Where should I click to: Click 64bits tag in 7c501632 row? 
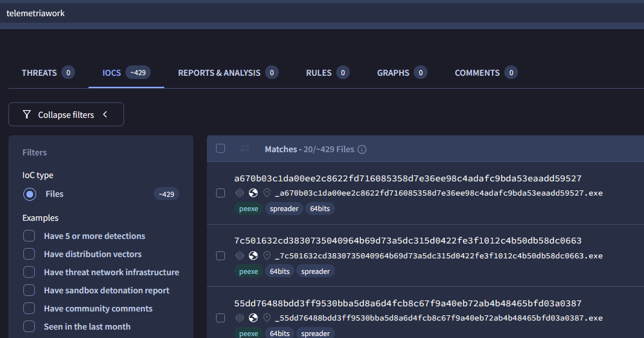point(280,271)
